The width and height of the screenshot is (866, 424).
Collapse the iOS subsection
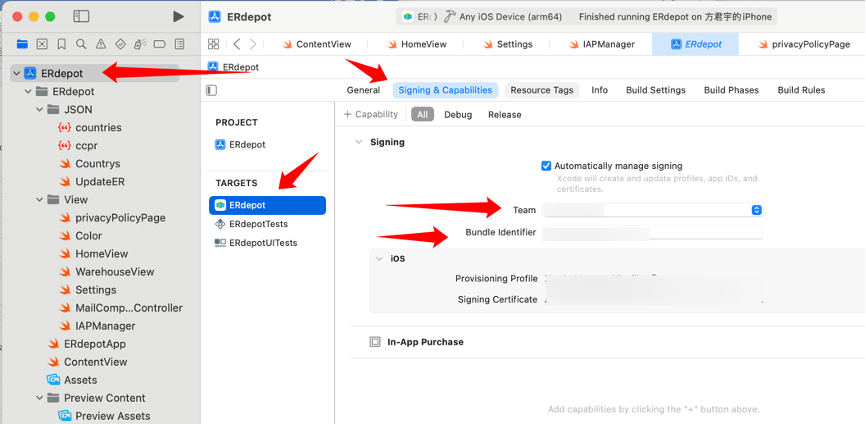[379, 258]
